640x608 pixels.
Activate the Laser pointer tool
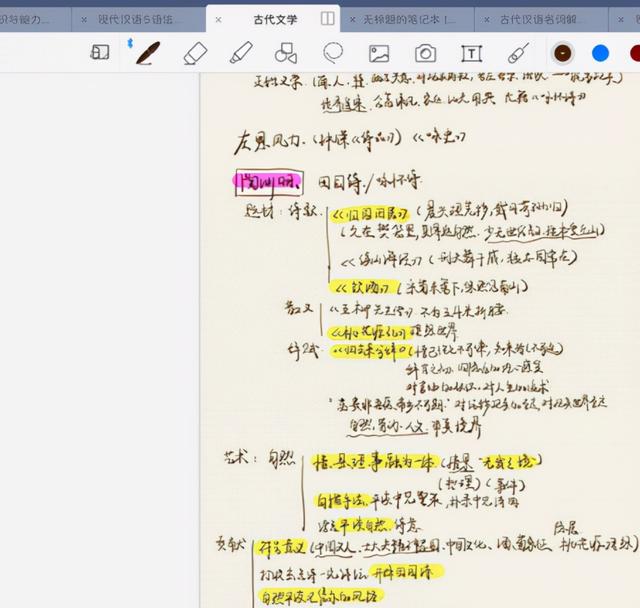coord(518,53)
